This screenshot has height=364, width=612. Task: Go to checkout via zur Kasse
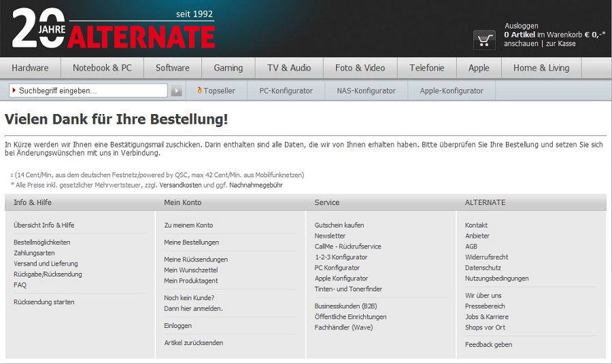pos(561,43)
